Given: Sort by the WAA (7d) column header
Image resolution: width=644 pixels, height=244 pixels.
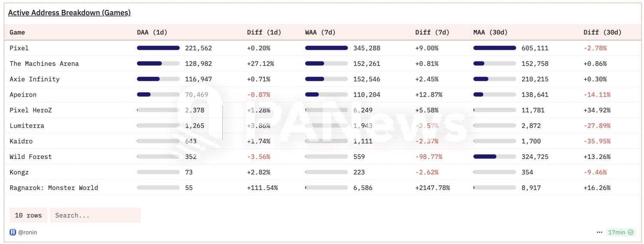Looking at the screenshot, I should pyautogui.click(x=320, y=32).
